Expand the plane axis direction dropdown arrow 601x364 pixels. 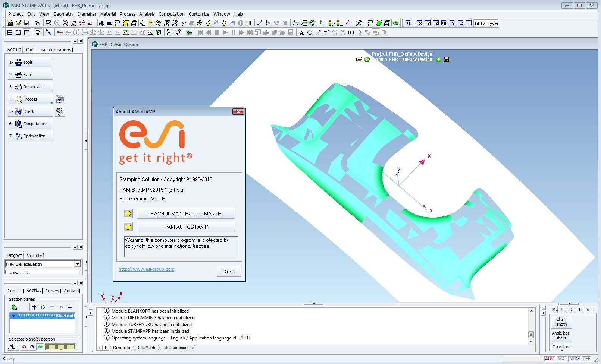coord(17,348)
